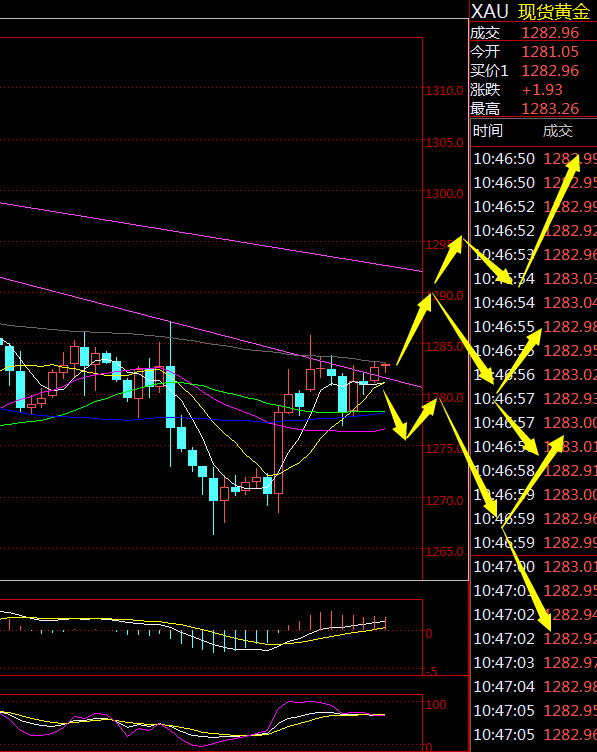Screen dimensions: 597x752
Task: Click the 1310.0 price axis label
Action: click(x=444, y=91)
